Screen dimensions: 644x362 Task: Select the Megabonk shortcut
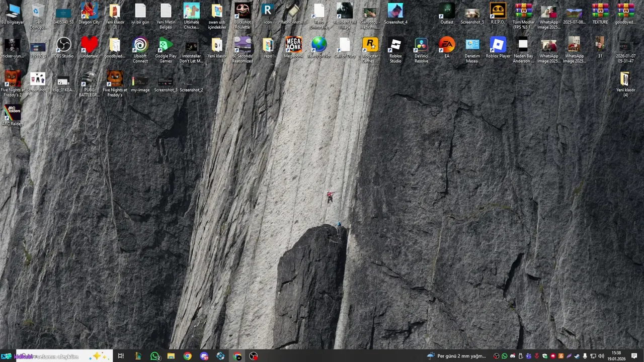click(293, 48)
